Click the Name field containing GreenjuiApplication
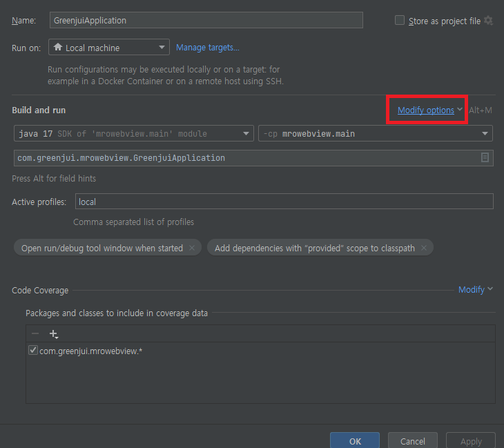 (x=206, y=20)
